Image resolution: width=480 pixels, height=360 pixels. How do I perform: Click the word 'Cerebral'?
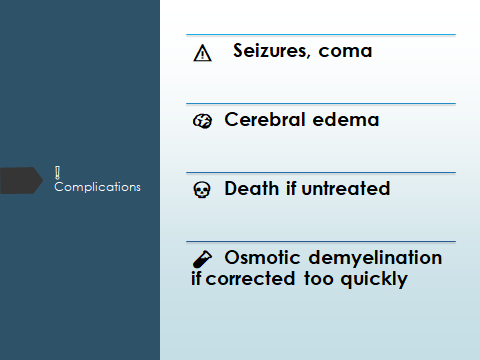[x=265, y=119]
